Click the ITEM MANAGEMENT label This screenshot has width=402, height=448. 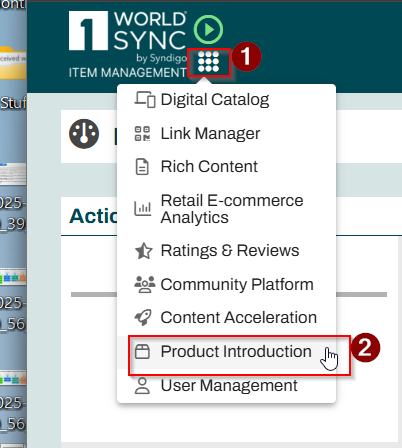(x=128, y=73)
